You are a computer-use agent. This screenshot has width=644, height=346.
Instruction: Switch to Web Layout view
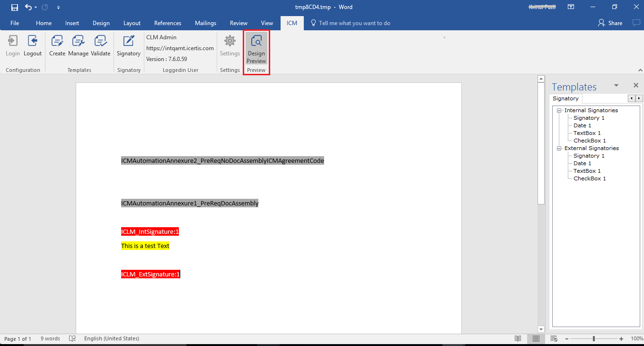click(554, 338)
